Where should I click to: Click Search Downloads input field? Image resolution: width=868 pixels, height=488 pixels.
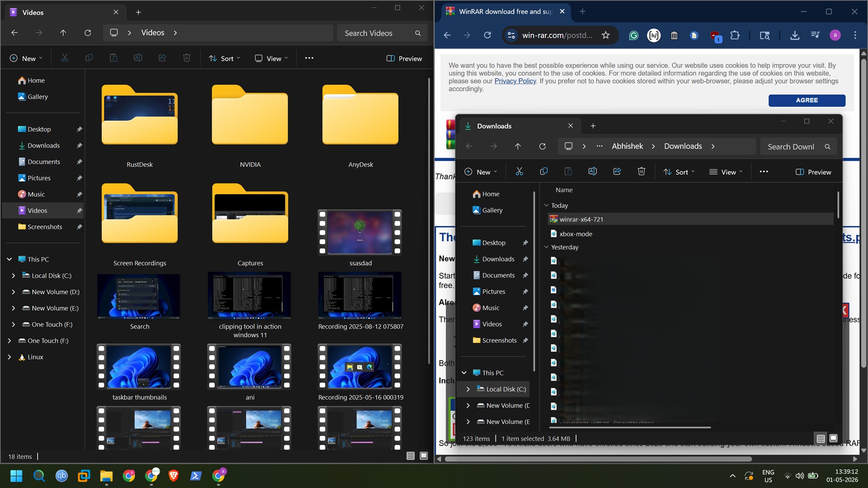tap(798, 146)
